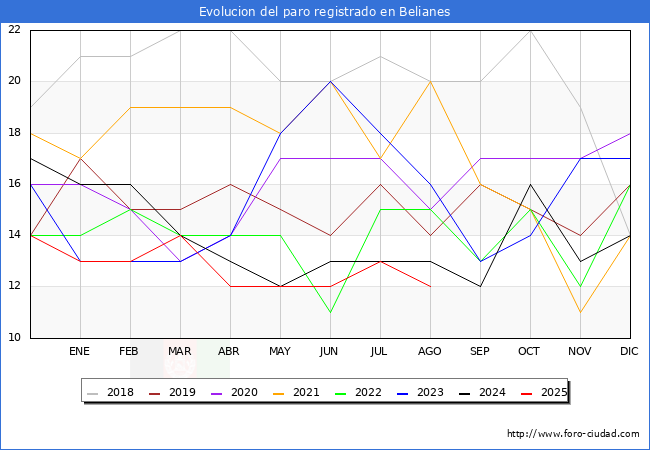Select the 2025 legend label
The width and height of the screenshot is (650, 450).
point(554,392)
